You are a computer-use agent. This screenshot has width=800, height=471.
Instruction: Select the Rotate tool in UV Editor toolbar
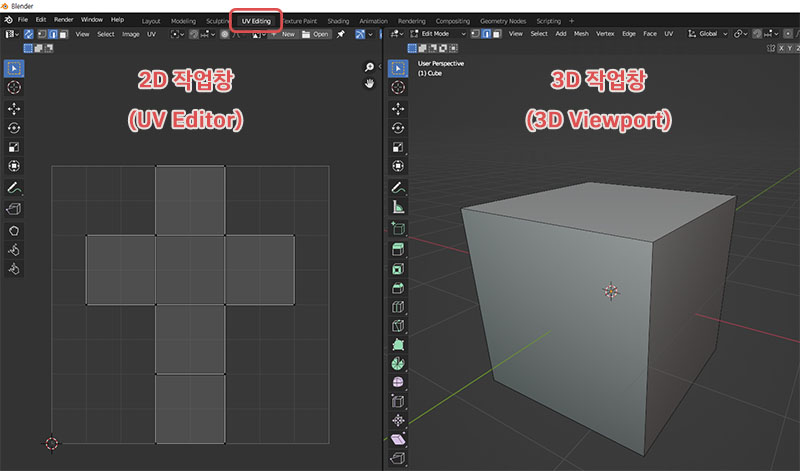pos(14,128)
